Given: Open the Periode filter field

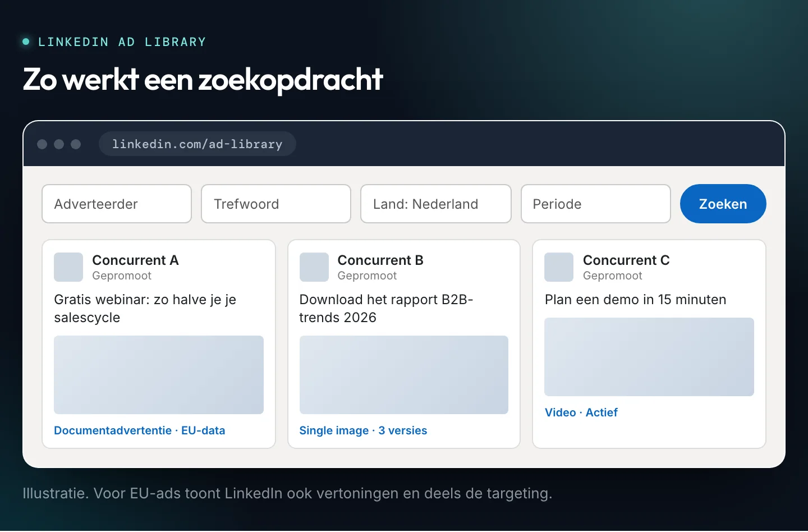Looking at the screenshot, I should [596, 204].
